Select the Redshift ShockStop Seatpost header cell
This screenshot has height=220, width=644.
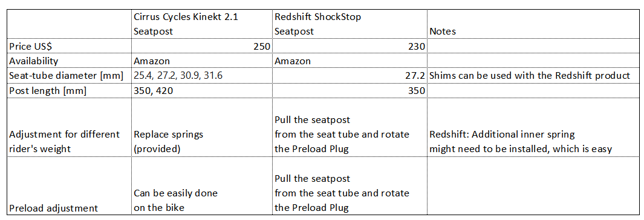point(350,24)
